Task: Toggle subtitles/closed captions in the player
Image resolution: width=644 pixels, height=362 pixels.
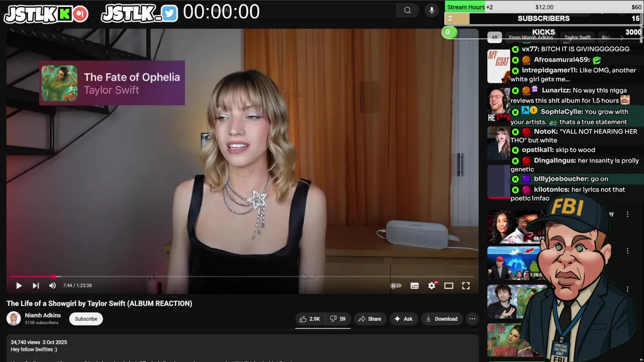Action: coord(415,286)
